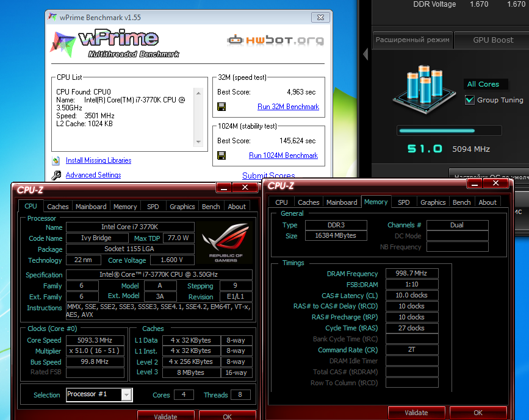Collapse the side panel with left arrow
The image size is (529, 420).
point(365,54)
